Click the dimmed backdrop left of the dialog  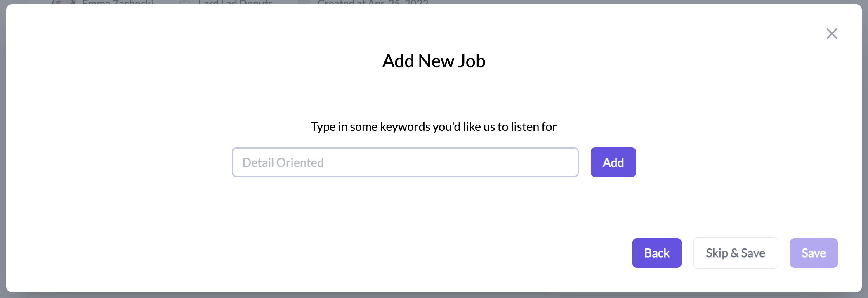(x=2, y=149)
